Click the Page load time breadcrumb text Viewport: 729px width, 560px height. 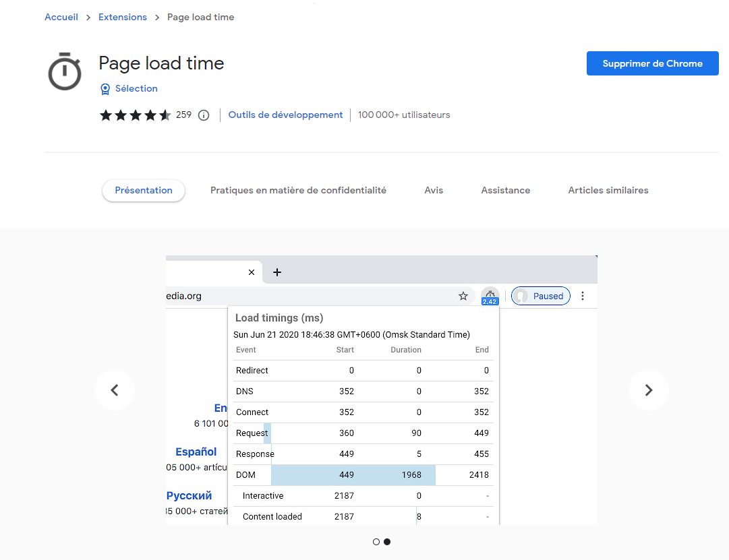(201, 18)
